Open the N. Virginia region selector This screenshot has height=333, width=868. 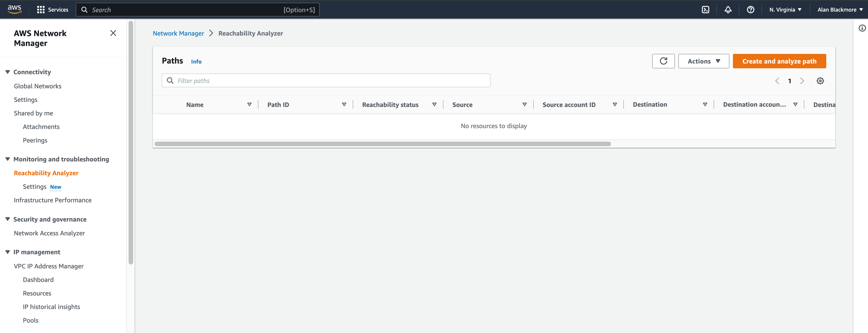785,9
